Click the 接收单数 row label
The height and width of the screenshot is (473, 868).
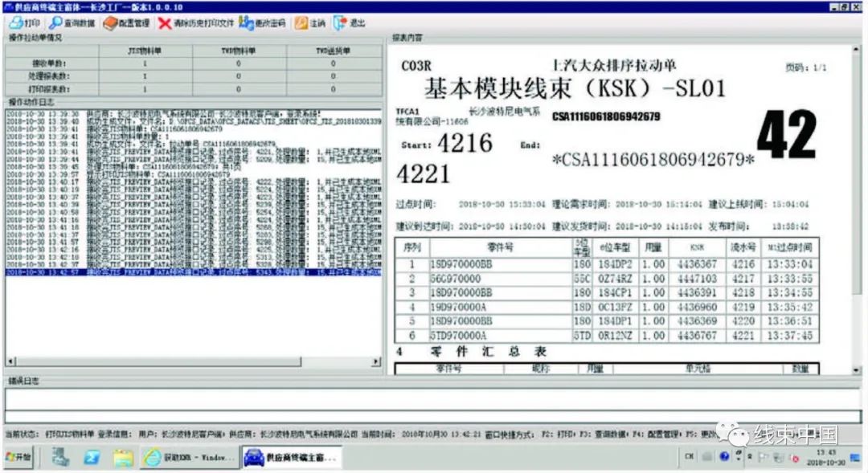point(49,63)
